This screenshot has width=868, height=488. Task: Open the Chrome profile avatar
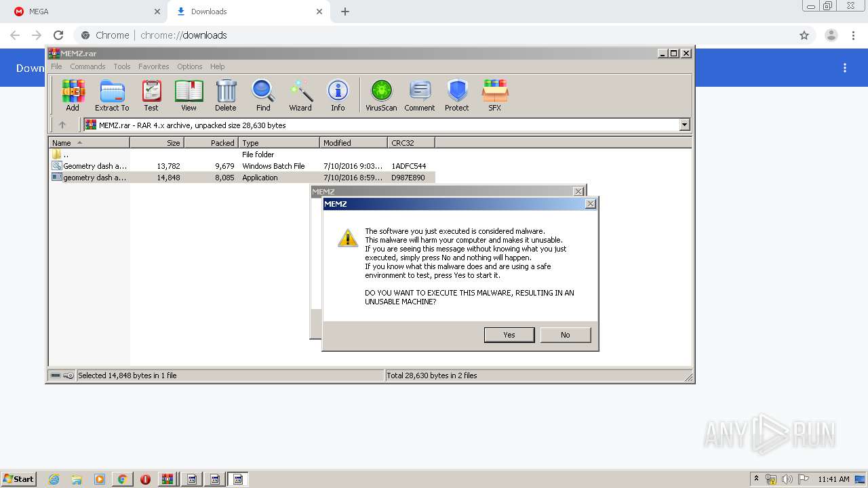(831, 35)
